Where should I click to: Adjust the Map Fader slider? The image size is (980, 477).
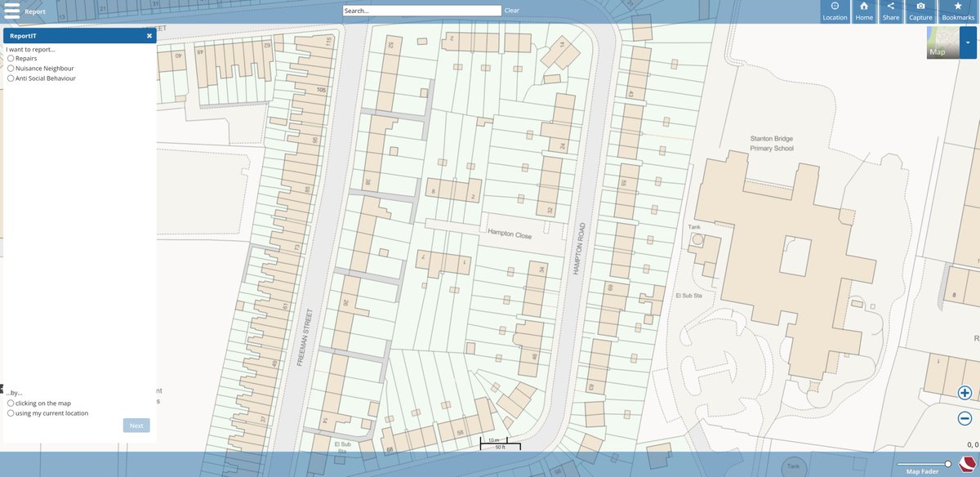[x=947, y=462]
